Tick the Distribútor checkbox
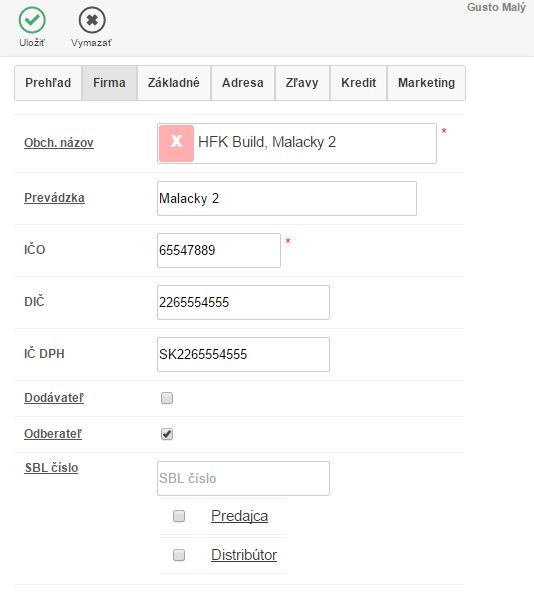The width and height of the screenshot is (534, 592). [179, 555]
